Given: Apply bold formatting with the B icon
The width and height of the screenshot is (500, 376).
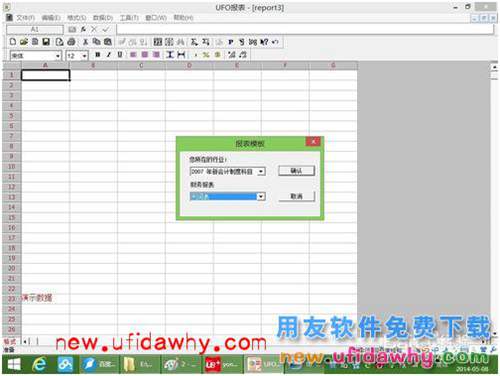Looking at the screenshot, I should 98,55.
